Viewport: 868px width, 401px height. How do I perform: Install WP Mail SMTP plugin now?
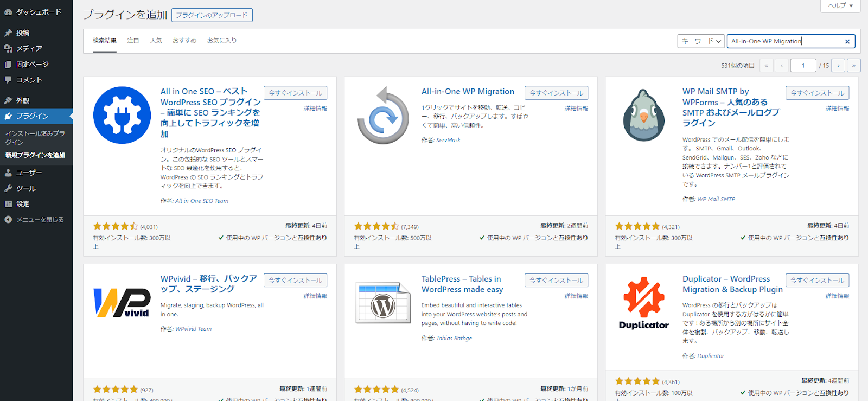click(x=818, y=93)
